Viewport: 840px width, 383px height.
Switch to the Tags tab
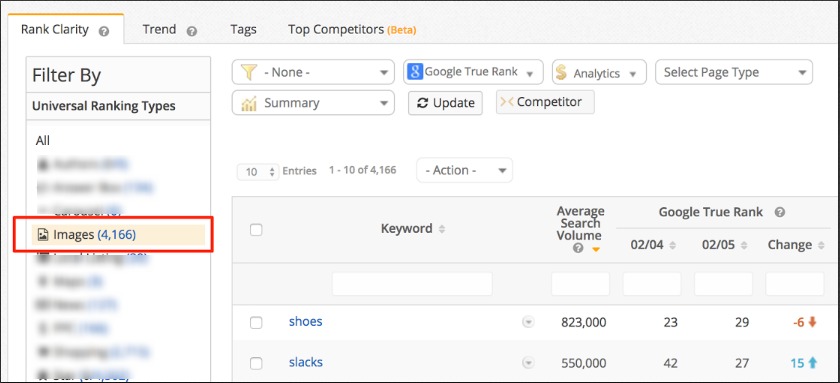(x=243, y=29)
